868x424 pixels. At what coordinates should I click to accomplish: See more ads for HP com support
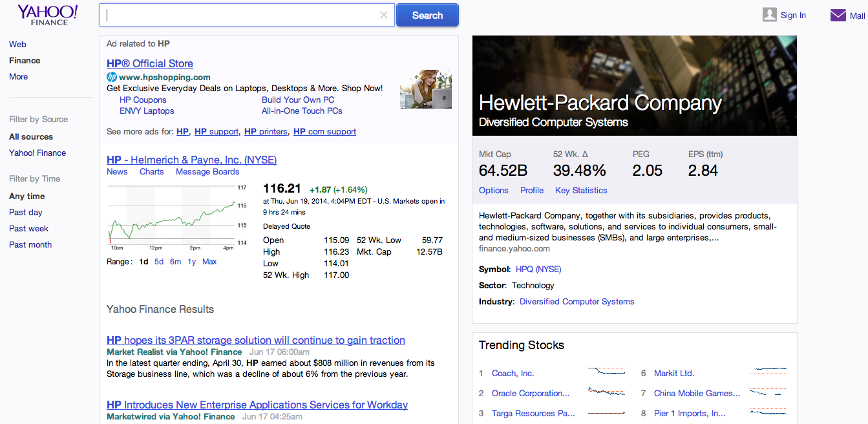[324, 131]
